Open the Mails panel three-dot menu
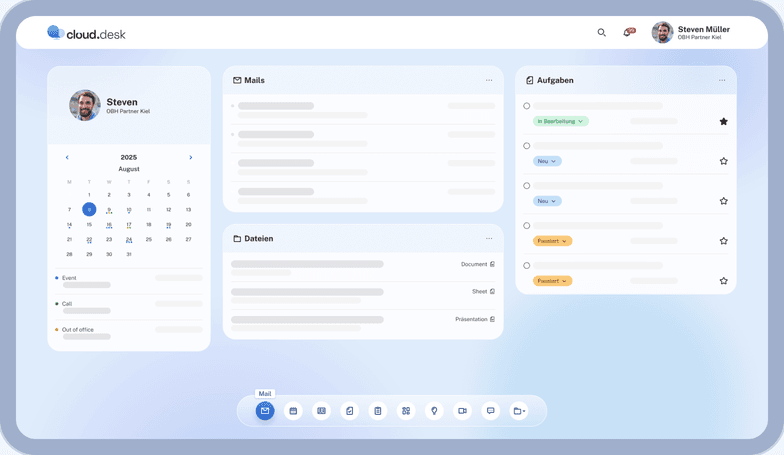Viewport: 784px width, 455px height. click(x=489, y=80)
